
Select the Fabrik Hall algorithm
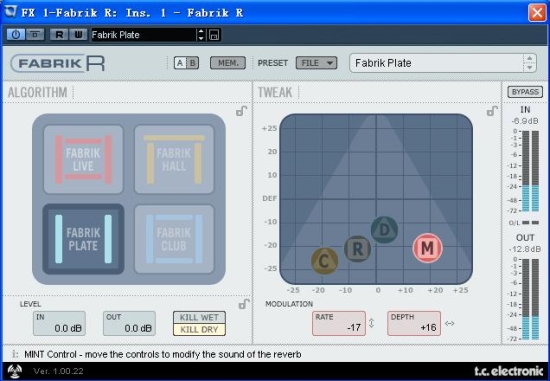pos(174,159)
